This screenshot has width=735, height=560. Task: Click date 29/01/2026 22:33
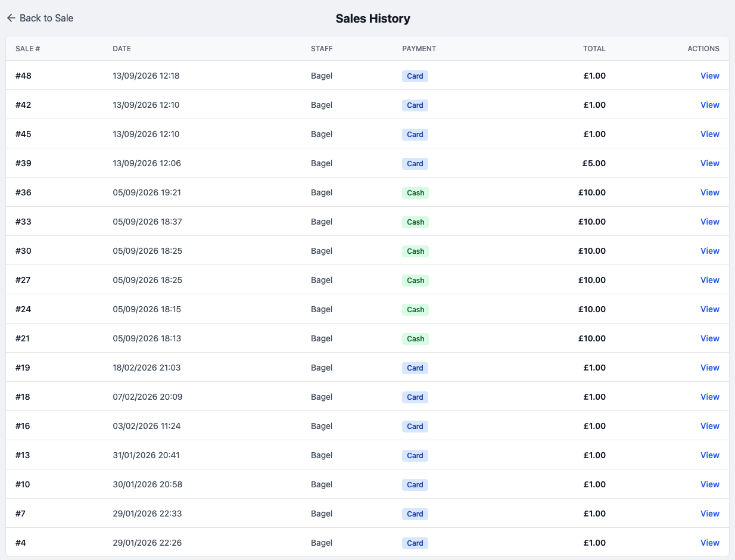pyautogui.click(x=147, y=514)
